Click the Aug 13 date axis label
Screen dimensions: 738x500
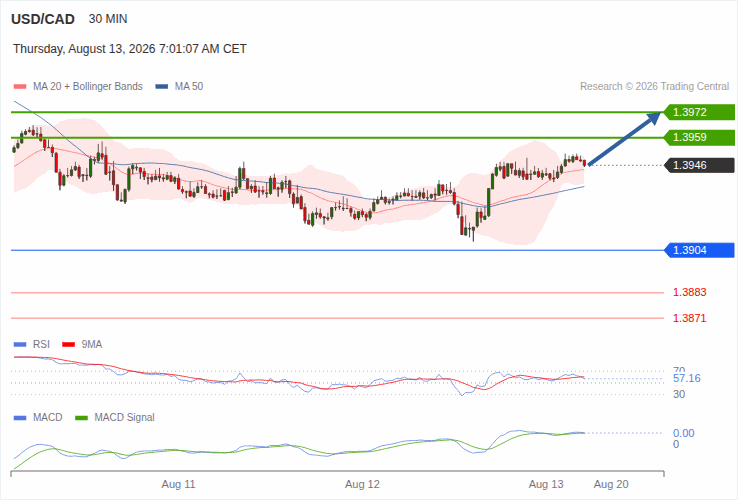pyautogui.click(x=546, y=484)
